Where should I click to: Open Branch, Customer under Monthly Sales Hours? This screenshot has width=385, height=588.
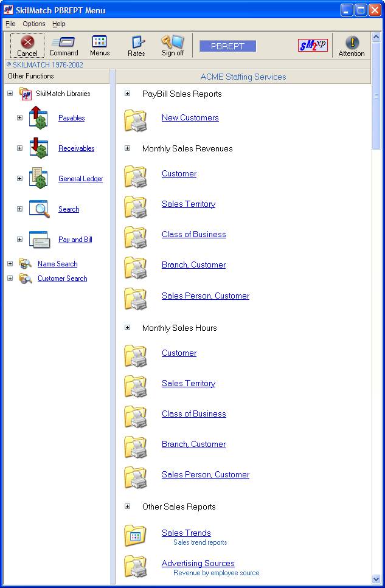193,444
